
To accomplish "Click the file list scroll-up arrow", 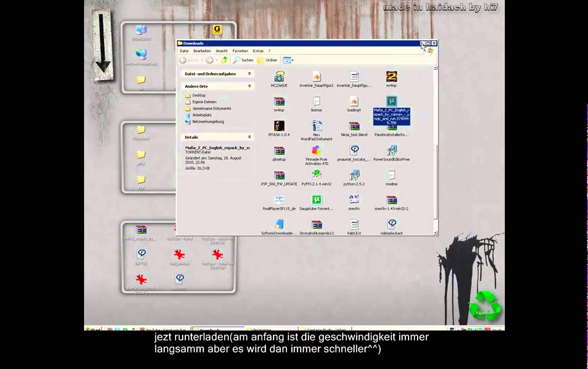I will pyautogui.click(x=436, y=68).
